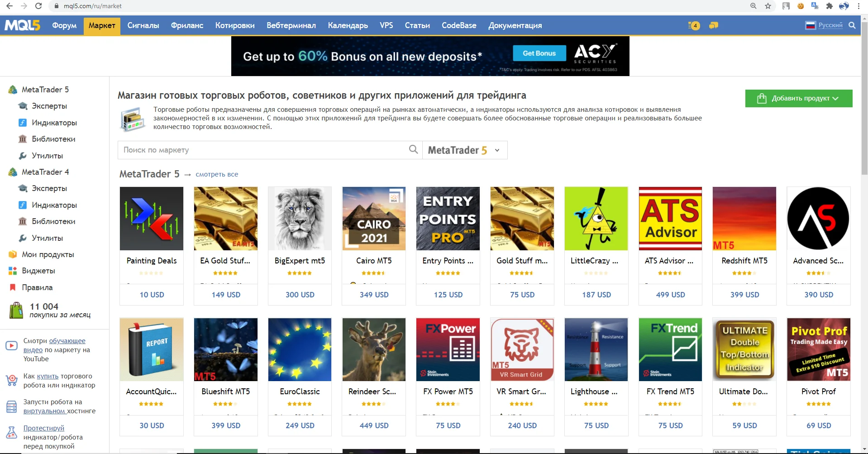Click the MQL5 logo
The image size is (868, 454).
tap(22, 25)
